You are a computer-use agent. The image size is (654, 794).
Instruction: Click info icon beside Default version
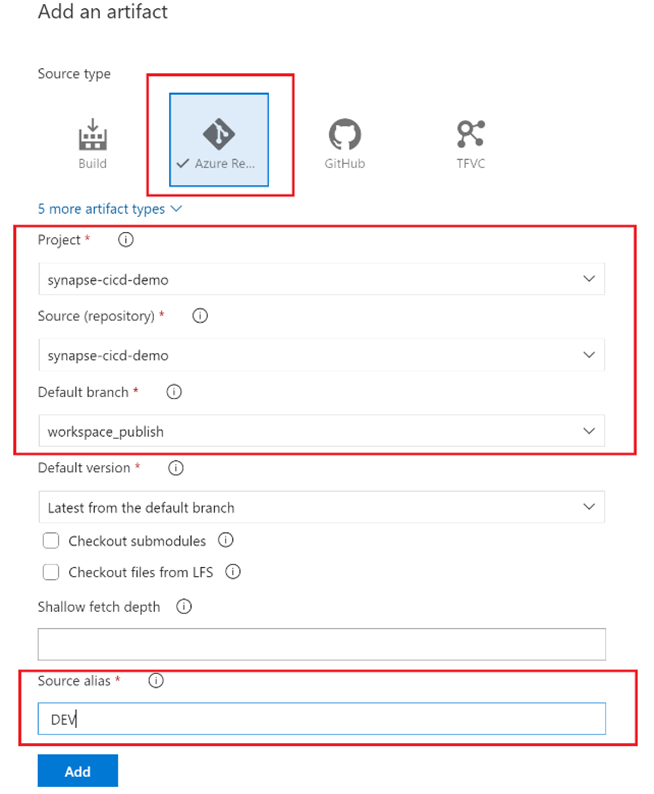tap(175, 468)
